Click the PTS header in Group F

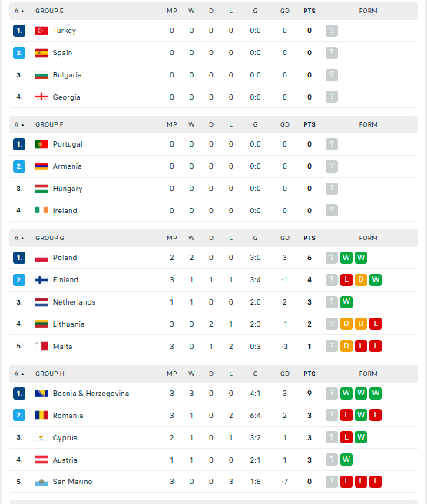[x=309, y=124]
